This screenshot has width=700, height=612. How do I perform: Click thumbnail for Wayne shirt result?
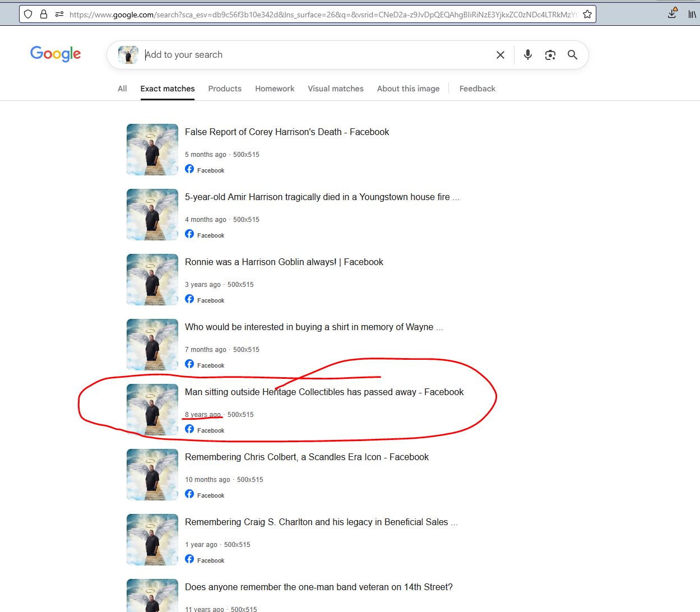(x=152, y=345)
